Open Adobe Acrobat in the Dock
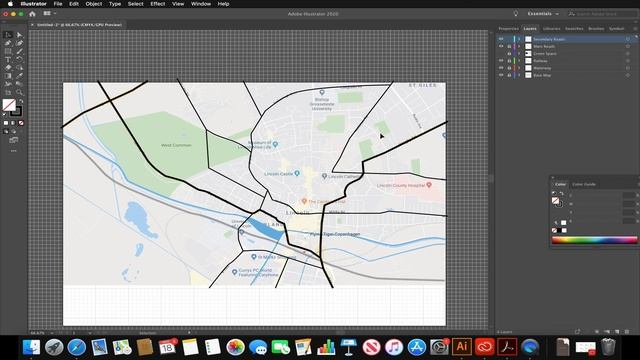The height and width of the screenshot is (360, 640). 507,347
